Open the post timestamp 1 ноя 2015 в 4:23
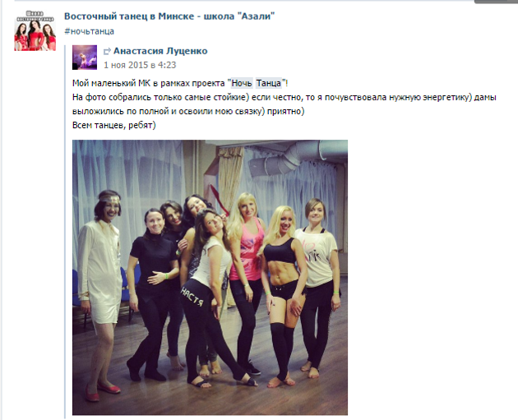 pos(140,65)
